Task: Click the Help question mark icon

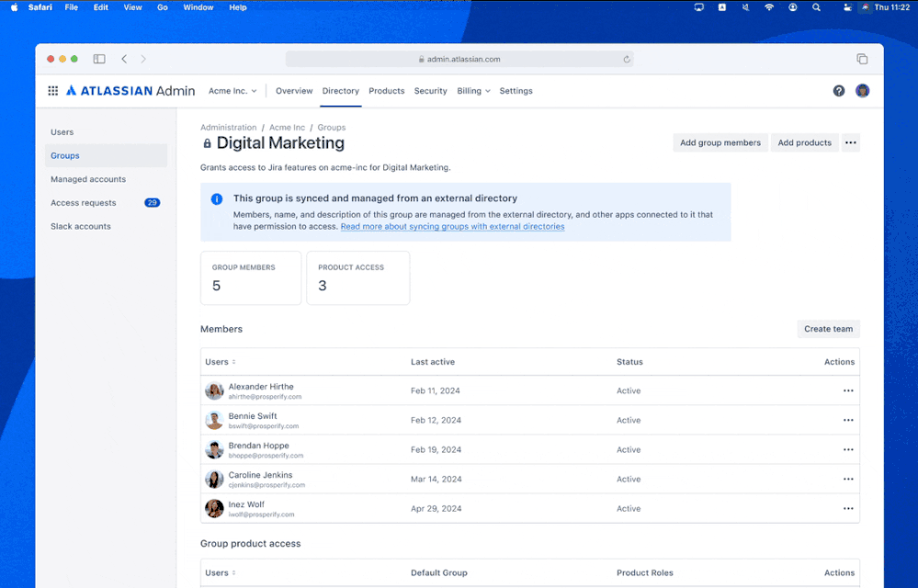Action: [x=838, y=91]
